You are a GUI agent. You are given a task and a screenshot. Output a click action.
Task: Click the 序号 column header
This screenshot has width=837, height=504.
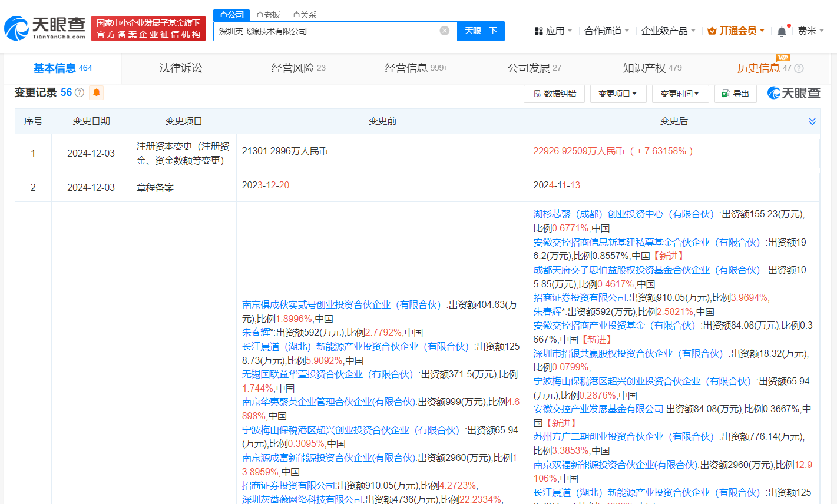click(x=33, y=121)
